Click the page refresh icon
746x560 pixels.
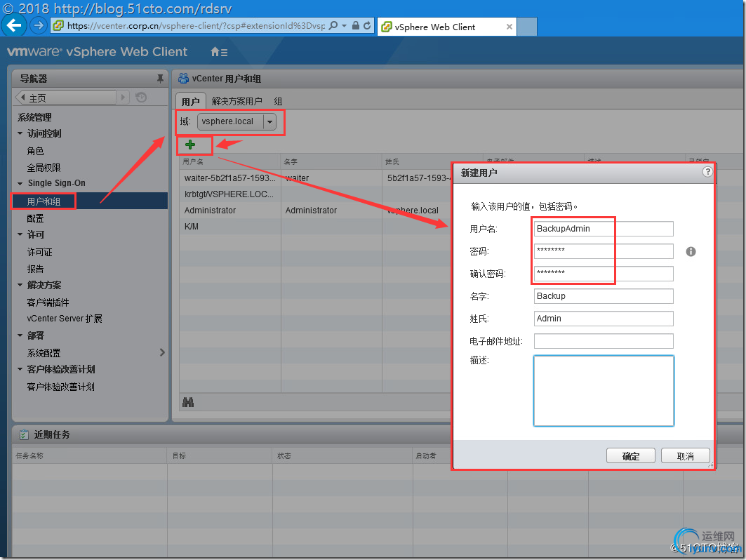click(367, 25)
